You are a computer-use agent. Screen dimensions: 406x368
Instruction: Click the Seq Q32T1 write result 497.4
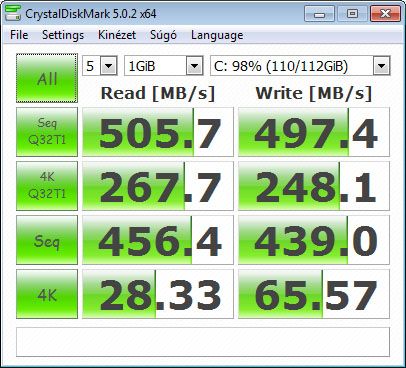(314, 132)
